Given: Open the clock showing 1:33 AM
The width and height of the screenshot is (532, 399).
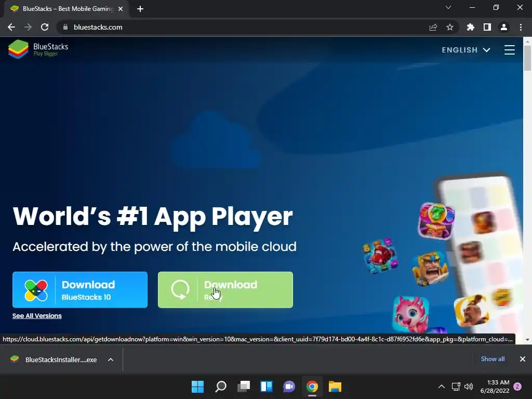Looking at the screenshot, I should 495,387.
